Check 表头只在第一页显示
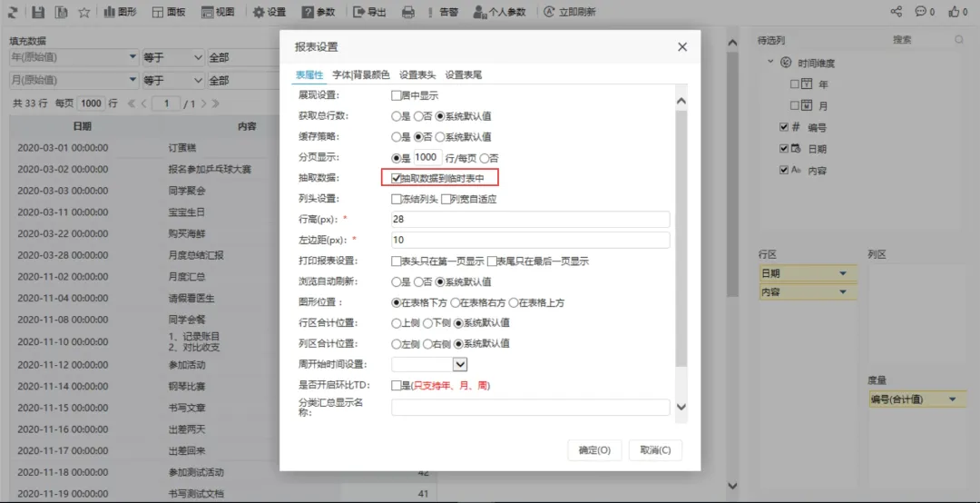 [x=396, y=261]
